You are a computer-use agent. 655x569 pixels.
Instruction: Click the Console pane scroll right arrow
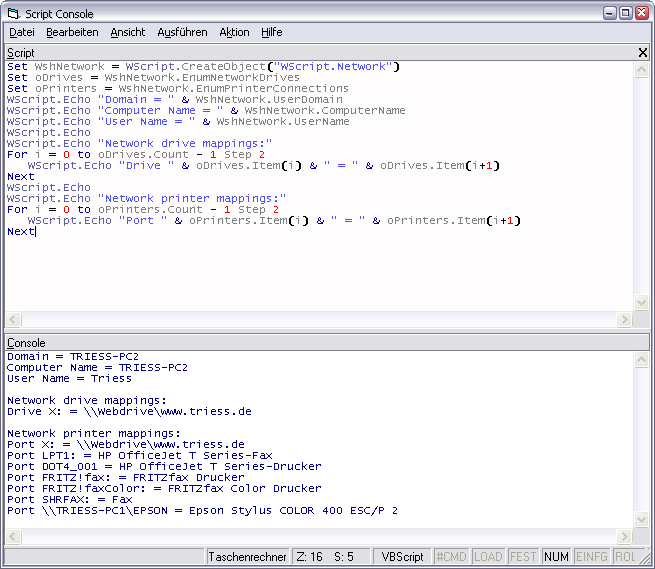click(624, 536)
